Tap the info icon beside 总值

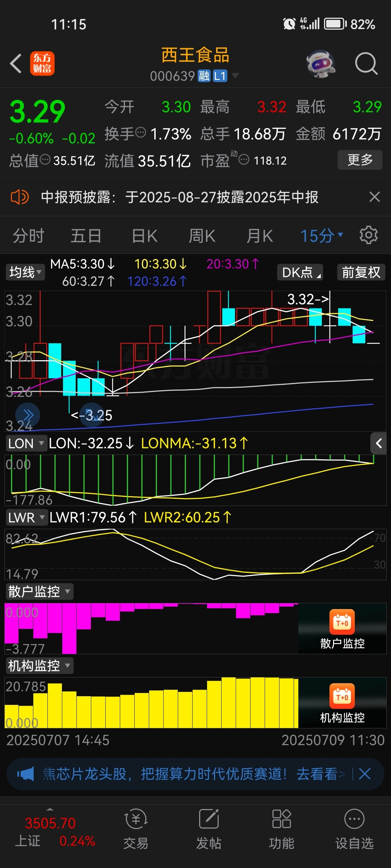[x=45, y=159]
